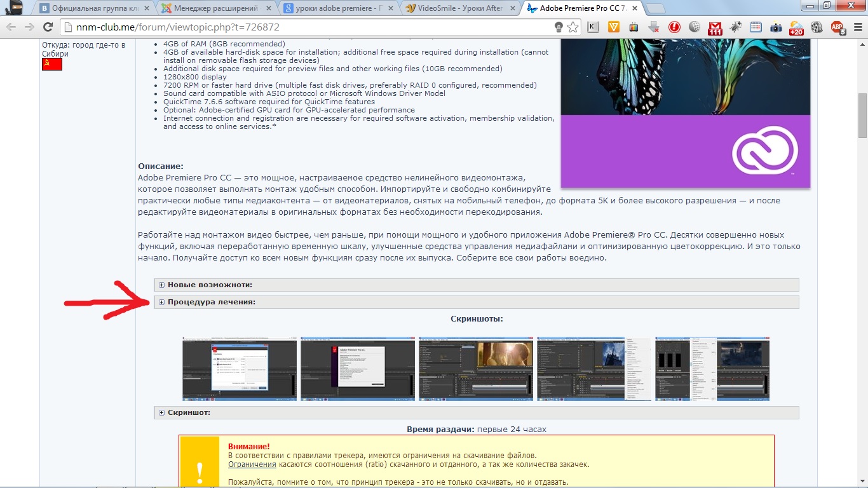The width and height of the screenshot is (868, 488).
Task: Click the «1280x800 display» requirement line
Action: [x=195, y=77]
